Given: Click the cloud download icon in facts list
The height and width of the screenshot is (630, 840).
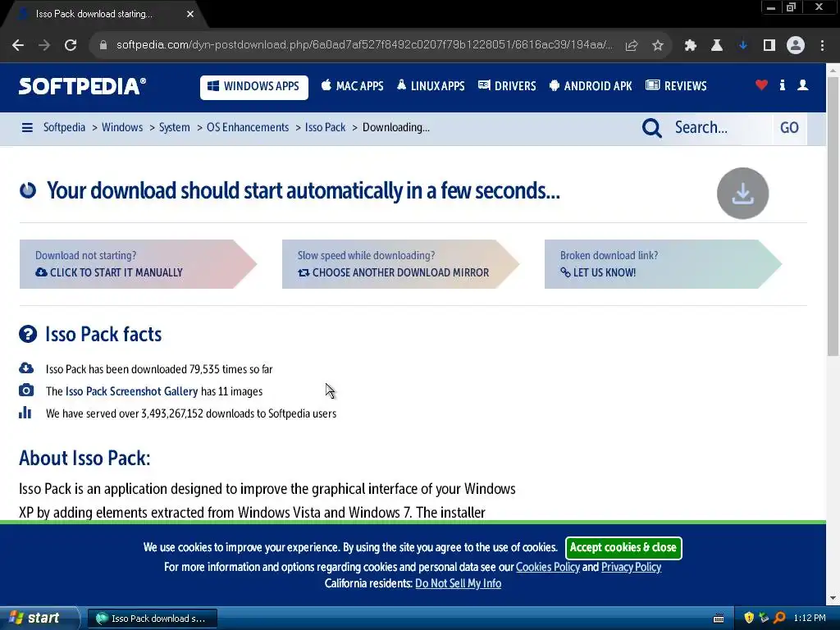Looking at the screenshot, I should (25, 368).
